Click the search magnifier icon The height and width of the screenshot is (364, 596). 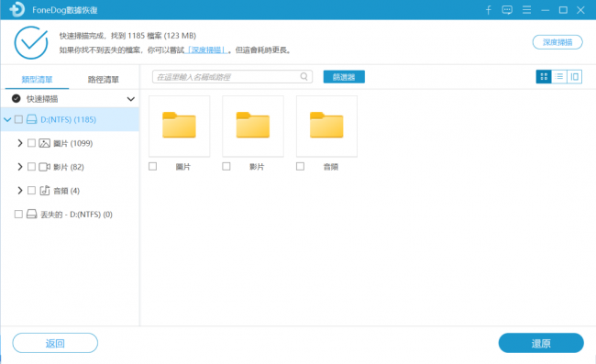pyautogui.click(x=304, y=76)
